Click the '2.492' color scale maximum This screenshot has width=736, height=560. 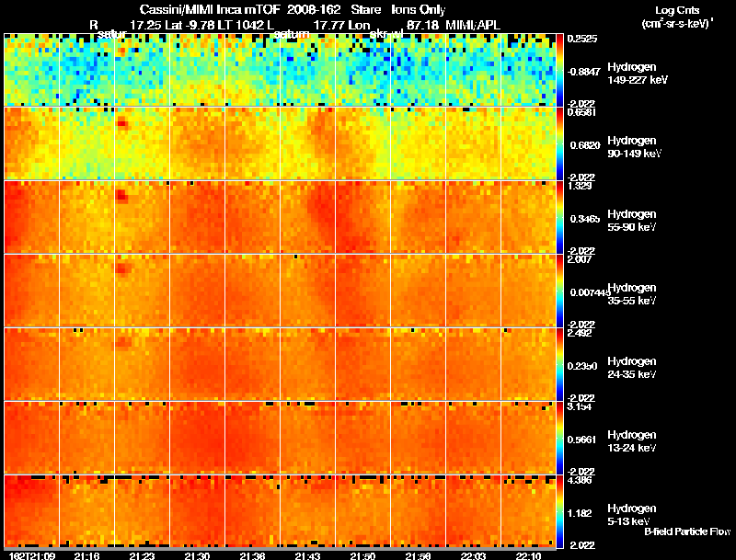[x=580, y=333]
